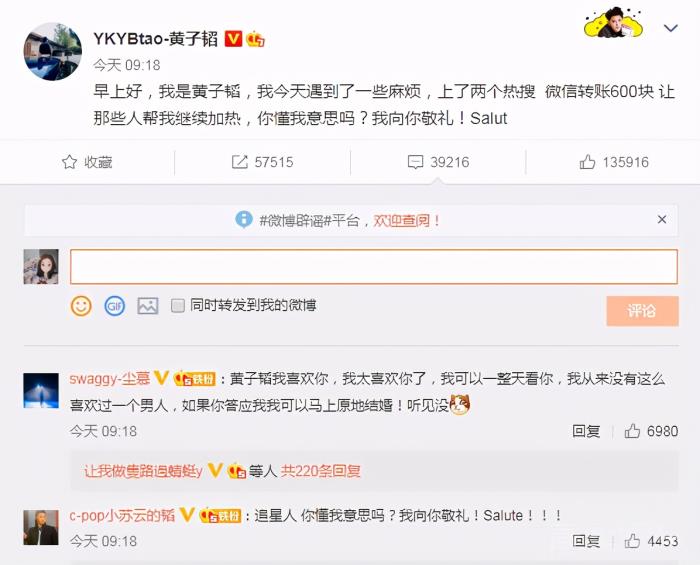Reply to c-pop小苏云的韬 via 回复
This screenshot has width=700, height=565.
click(586, 541)
